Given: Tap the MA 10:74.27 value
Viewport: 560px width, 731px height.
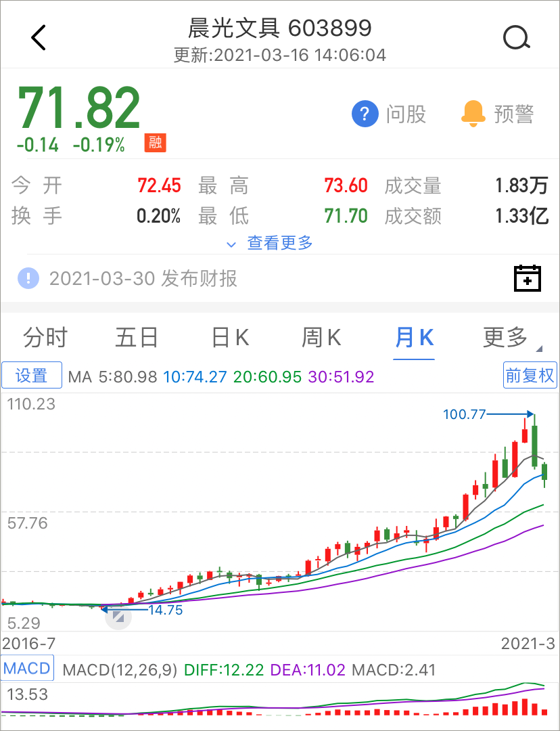Looking at the screenshot, I should tap(195, 377).
